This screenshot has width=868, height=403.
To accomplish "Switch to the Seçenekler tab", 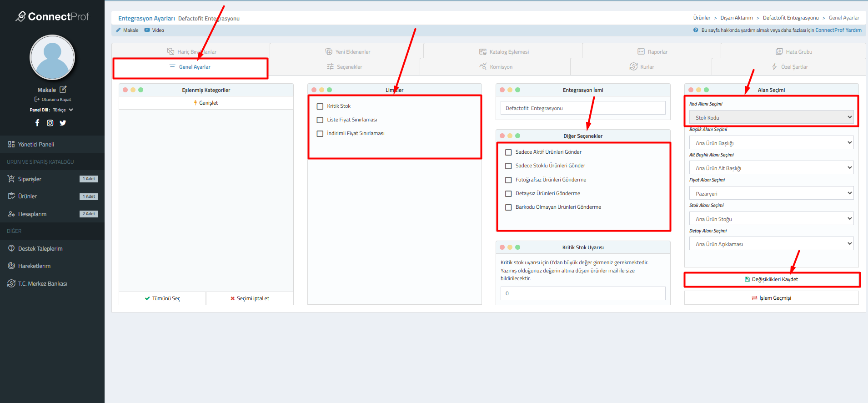I will tap(344, 67).
